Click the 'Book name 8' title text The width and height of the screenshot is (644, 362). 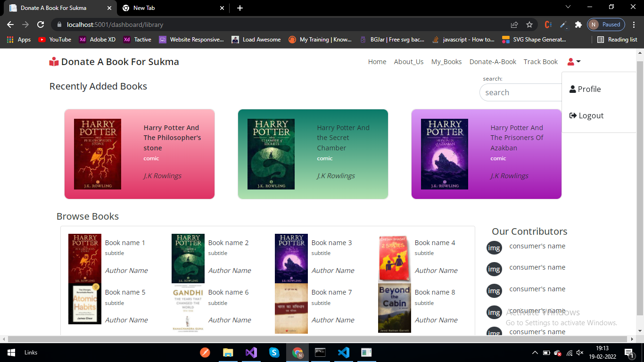click(435, 292)
